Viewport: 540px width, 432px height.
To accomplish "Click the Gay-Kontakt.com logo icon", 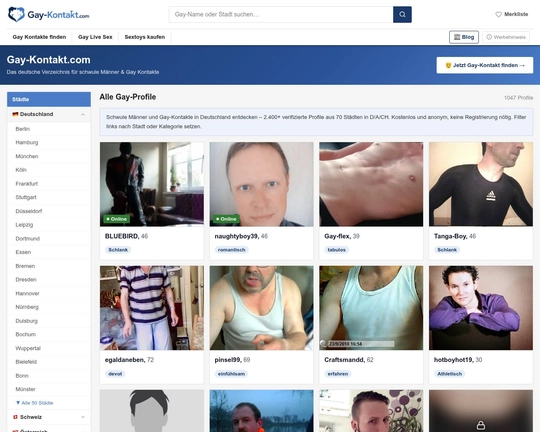I will point(16,14).
